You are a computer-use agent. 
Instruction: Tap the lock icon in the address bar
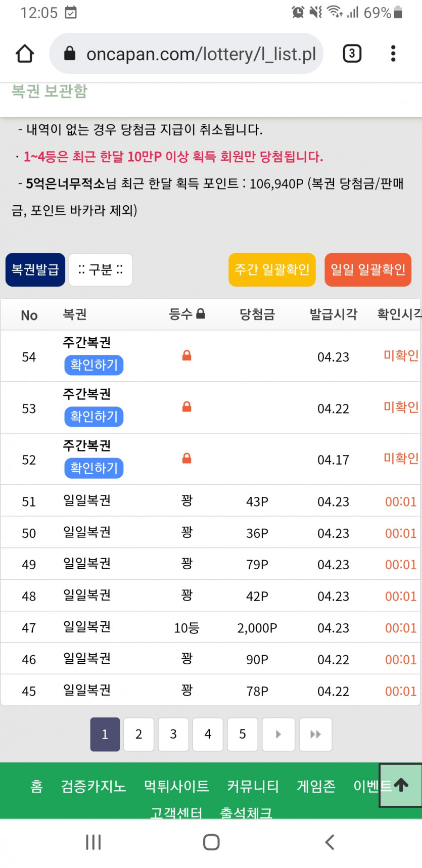(70, 53)
